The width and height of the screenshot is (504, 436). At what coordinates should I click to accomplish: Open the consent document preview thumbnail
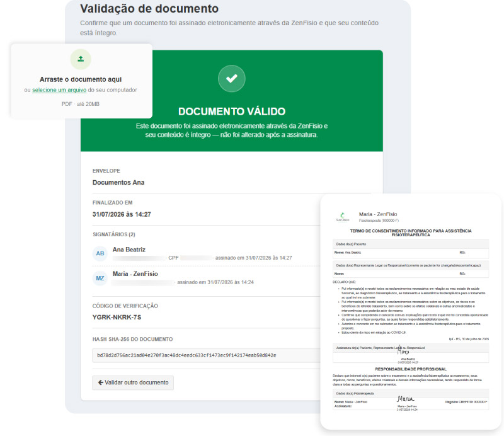(x=411, y=311)
